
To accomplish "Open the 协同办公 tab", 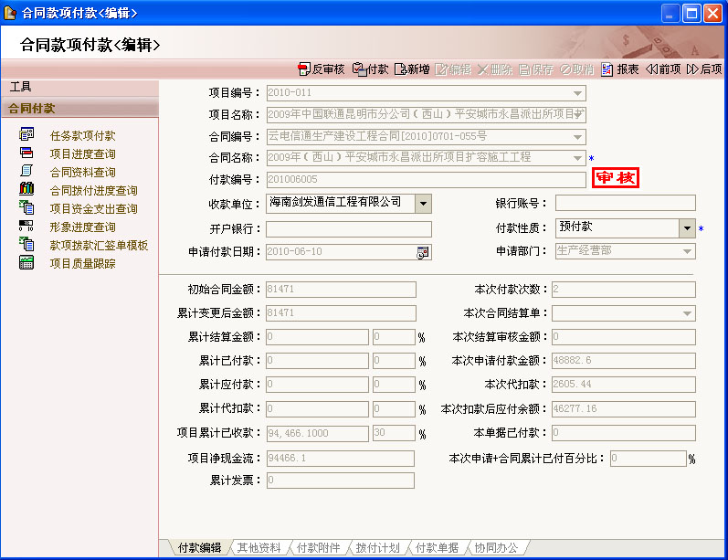I will 496,548.
